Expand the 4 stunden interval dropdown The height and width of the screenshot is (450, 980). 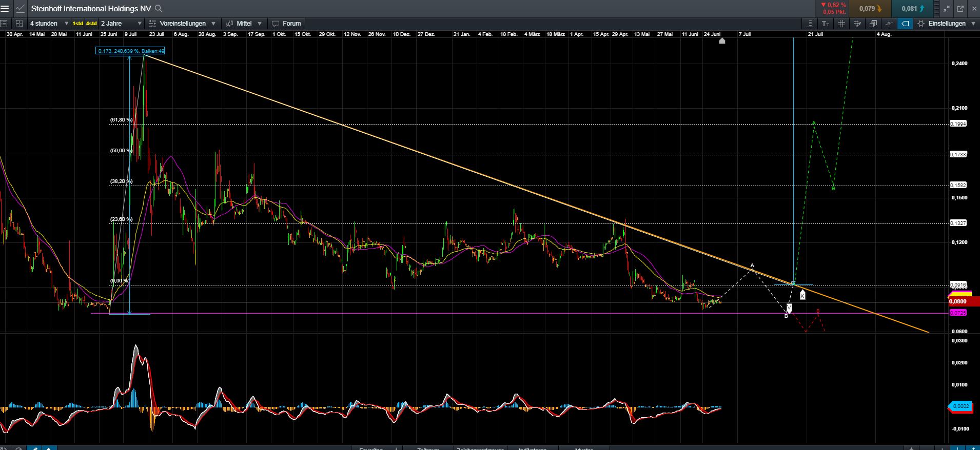click(x=49, y=24)
